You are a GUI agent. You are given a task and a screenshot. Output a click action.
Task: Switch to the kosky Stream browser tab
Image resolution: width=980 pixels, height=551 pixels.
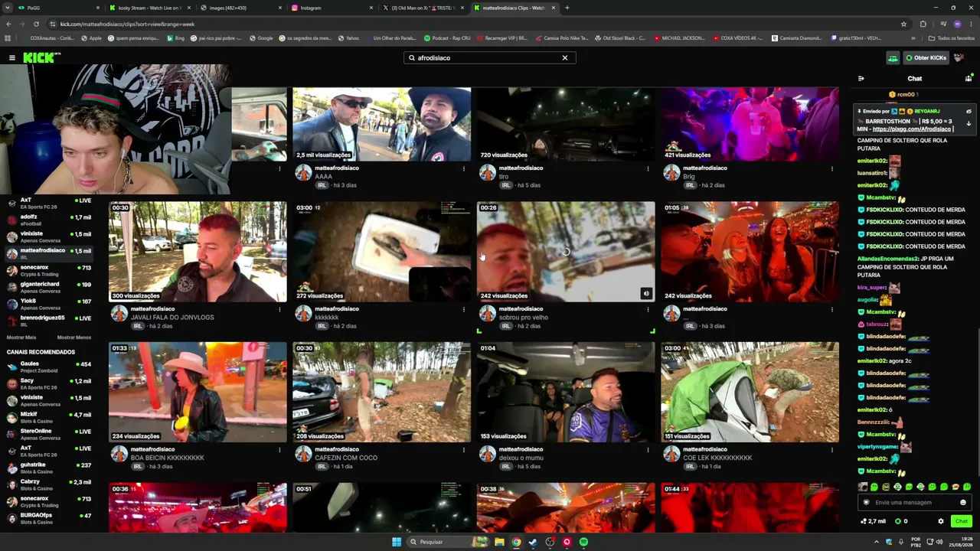150,8
